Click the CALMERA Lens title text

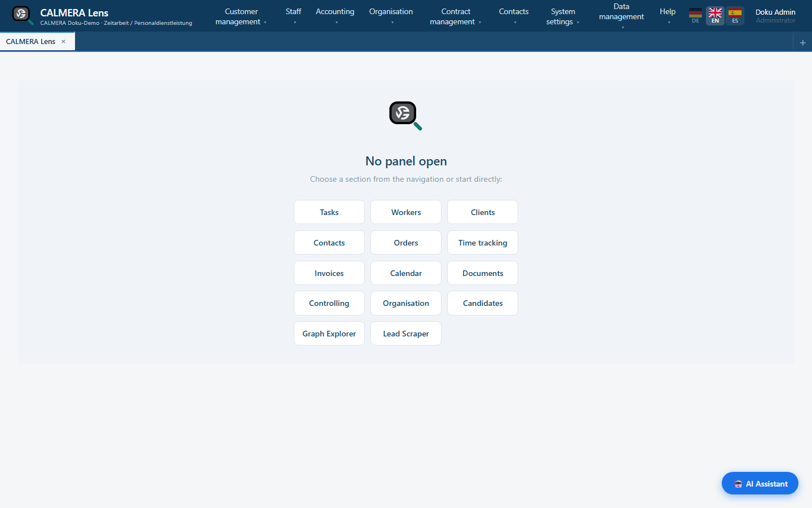74,13
